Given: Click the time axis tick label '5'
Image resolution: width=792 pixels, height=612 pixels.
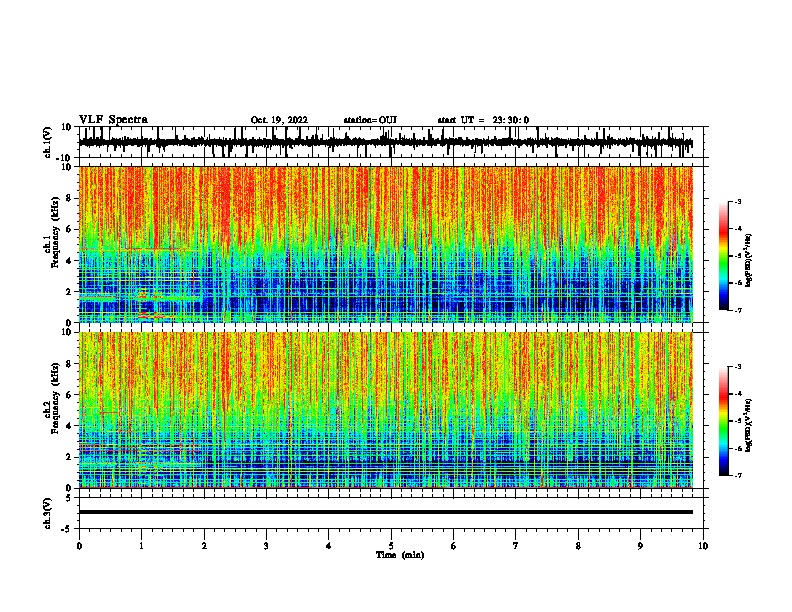Looking at the screenshot, I should [x=391, y=546].
